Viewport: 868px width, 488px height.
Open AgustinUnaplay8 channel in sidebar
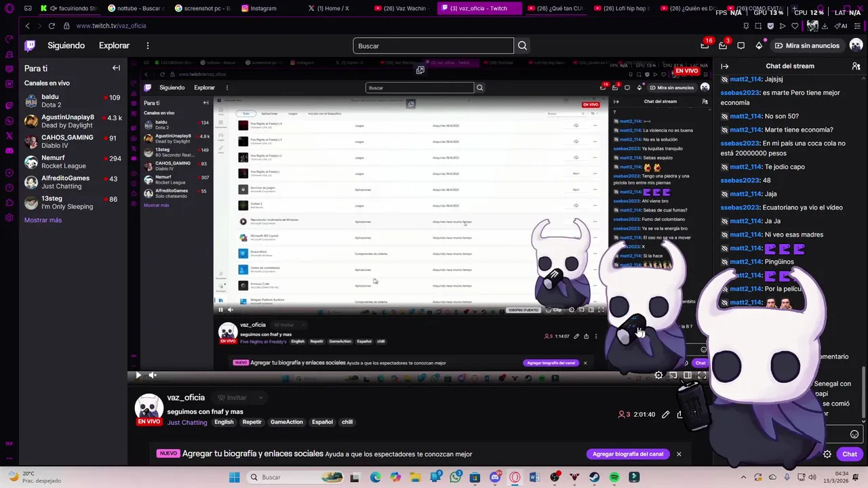click(x=73, y=121)
